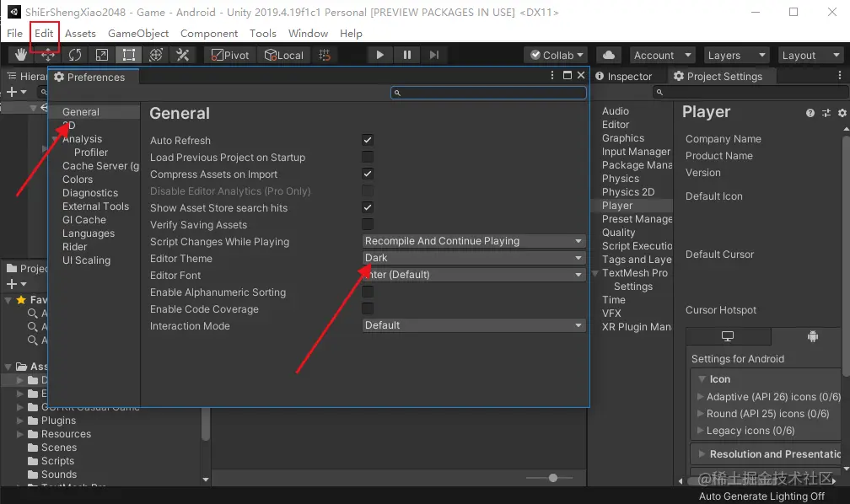Open the Edit menu
This screenshot has height=504, width=850.
[44, 33]
